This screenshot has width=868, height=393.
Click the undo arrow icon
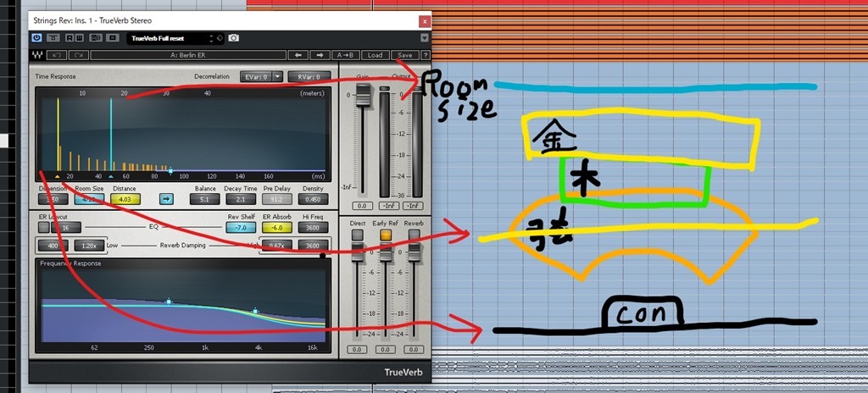pos(58,55)
